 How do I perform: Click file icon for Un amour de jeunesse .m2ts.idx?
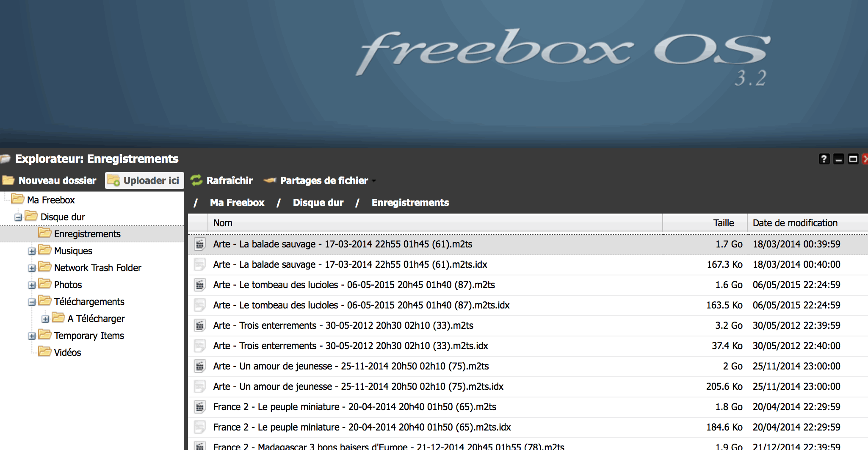(x=199, y=386)
